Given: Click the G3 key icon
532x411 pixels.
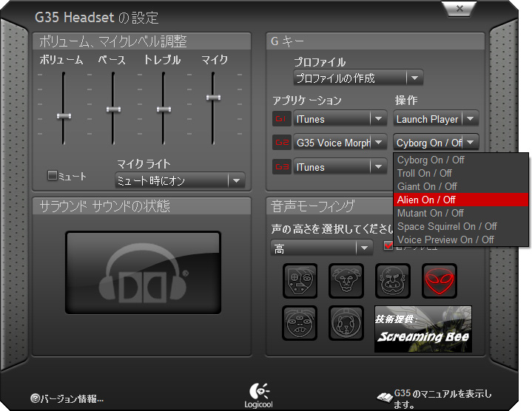Looking at the screenshot, I should 282,167.
